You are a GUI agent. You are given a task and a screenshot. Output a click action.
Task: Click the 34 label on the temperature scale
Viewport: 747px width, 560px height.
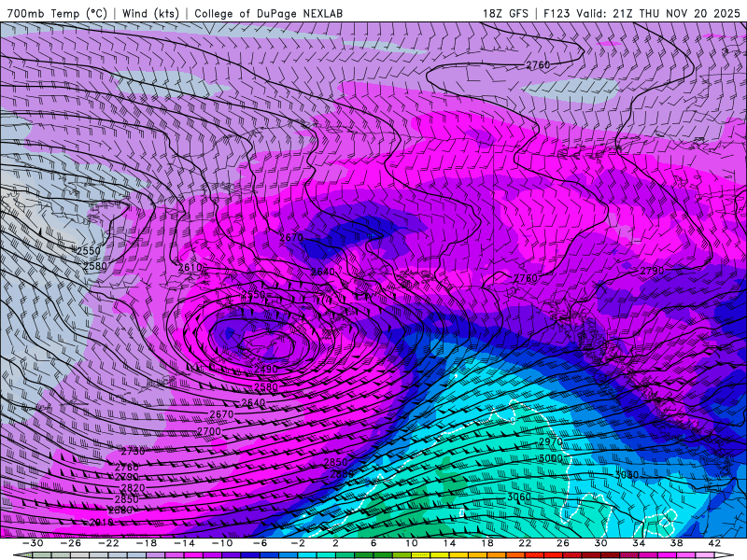click(x=639, y=543)
